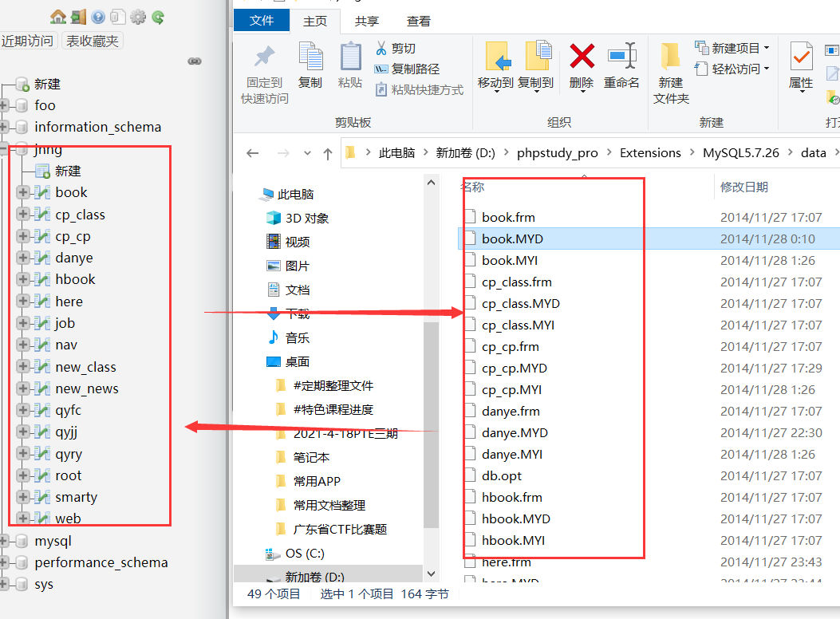Click the danye table icon in tree
The height and width of the screenshot is (619, 840).
[42, 258]
